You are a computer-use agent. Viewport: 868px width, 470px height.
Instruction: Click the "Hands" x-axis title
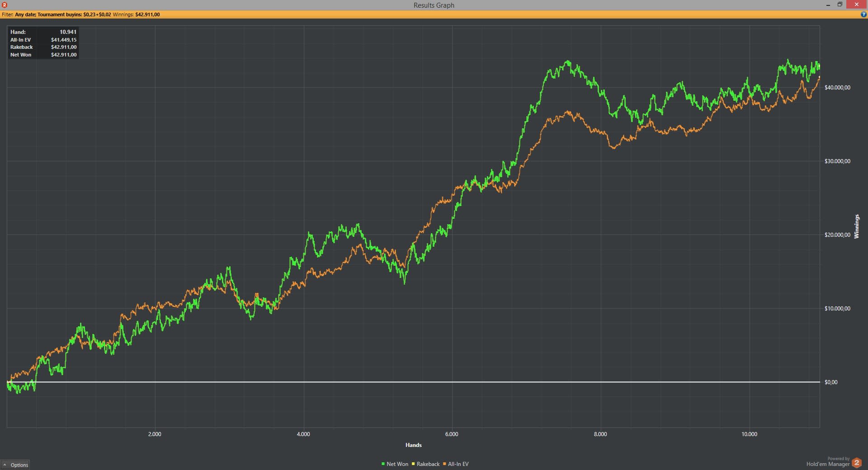(x=414, y=445)
